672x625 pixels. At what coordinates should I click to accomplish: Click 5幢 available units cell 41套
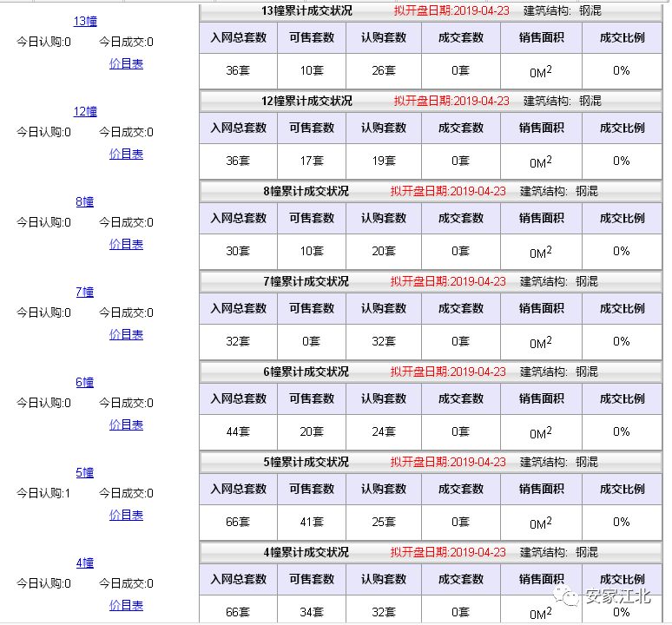(312, 523)
